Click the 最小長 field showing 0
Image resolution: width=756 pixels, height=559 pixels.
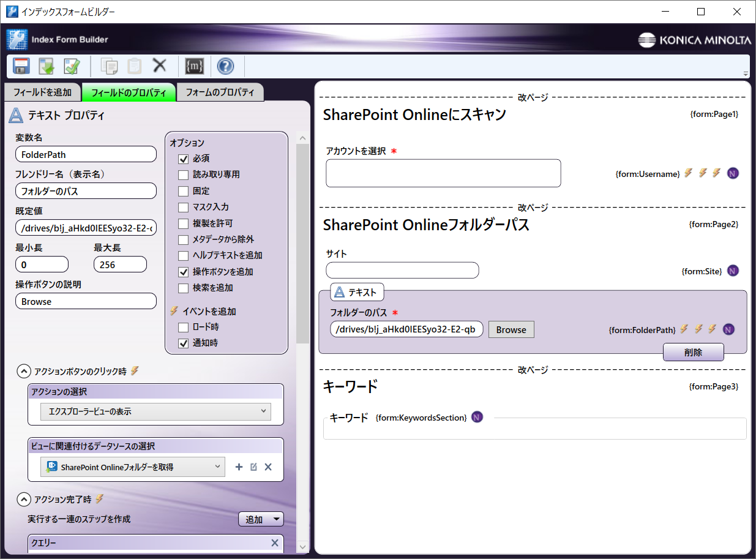42,264
